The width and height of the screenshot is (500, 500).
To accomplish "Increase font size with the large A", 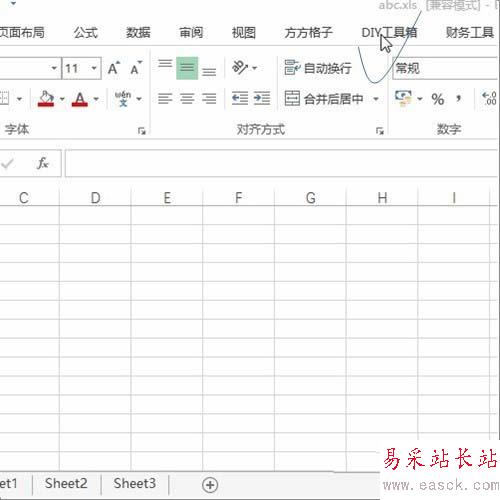I will click(114, 68).
